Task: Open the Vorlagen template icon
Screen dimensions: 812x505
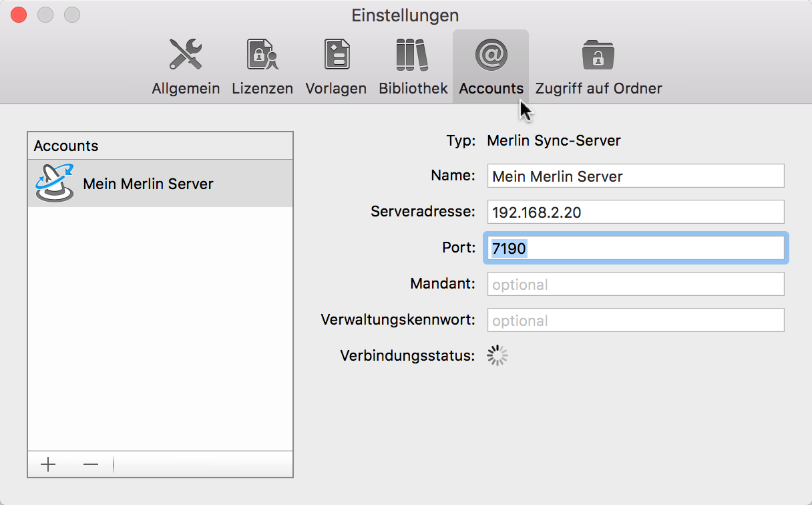Action: pyautogui.click(x=337, y=54)
